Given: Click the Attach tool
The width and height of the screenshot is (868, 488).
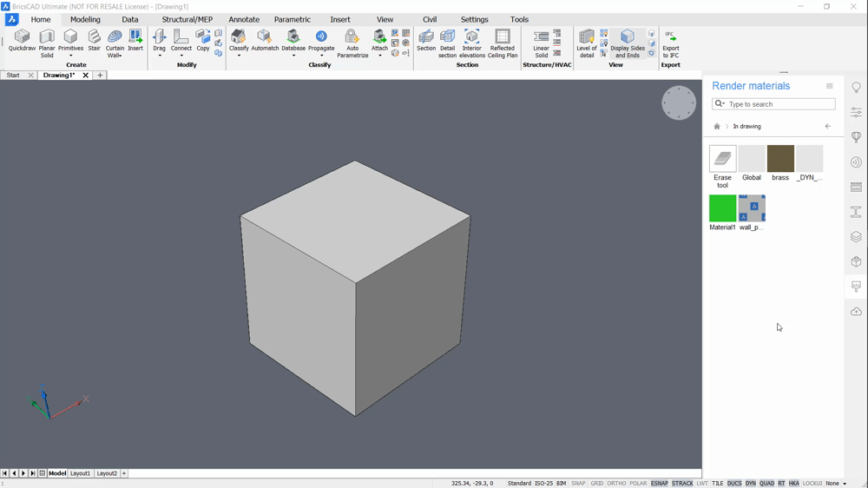Looking at the screenshot, I should [x=380, y=41].
